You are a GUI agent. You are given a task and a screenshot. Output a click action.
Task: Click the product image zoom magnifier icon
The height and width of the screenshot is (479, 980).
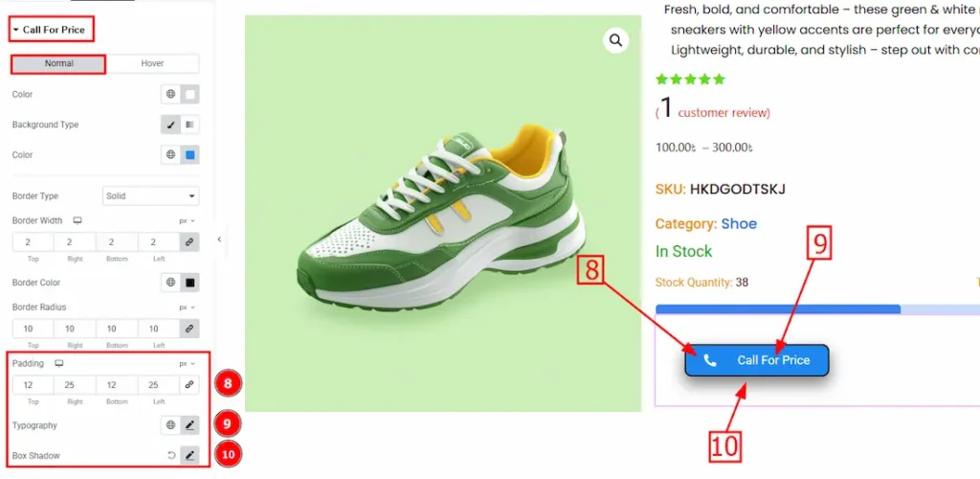(615, 40)
